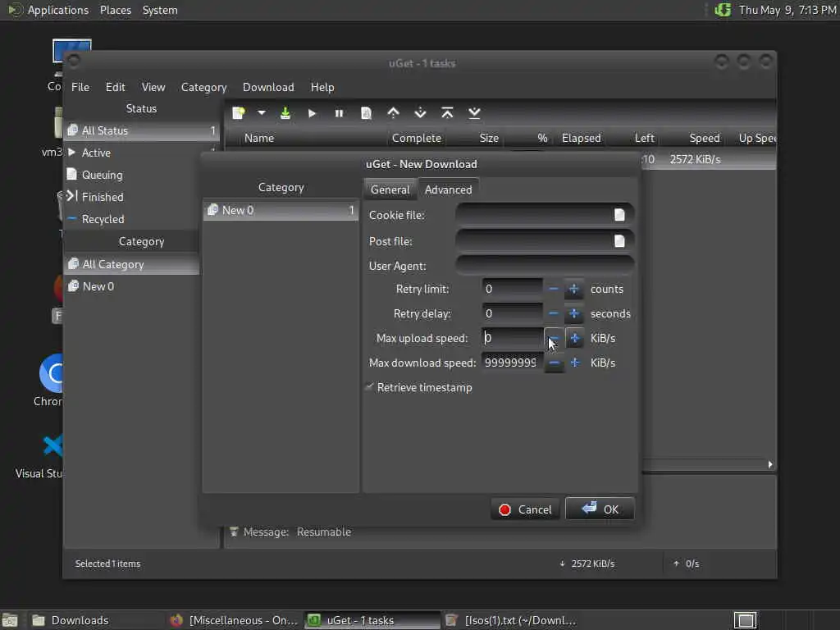Click the uGet tray icon in top panel
The image size is (840, 630).
723,10
